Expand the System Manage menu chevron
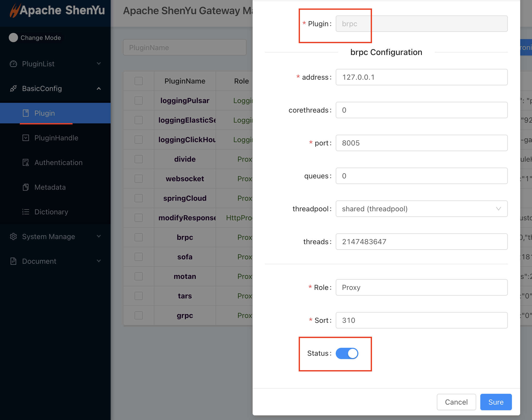Viewport: 532px width, 420px height. (x=99, y=236)
